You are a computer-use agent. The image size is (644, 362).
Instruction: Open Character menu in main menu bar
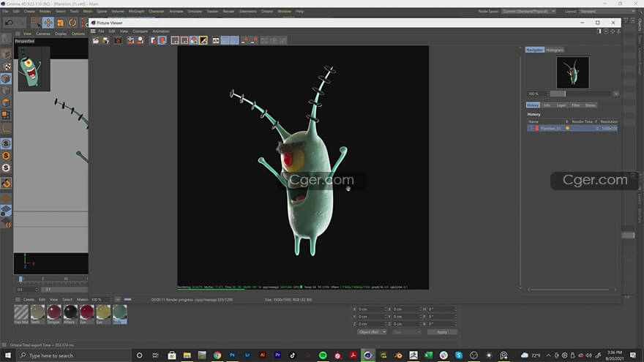(x=156, y=12)
